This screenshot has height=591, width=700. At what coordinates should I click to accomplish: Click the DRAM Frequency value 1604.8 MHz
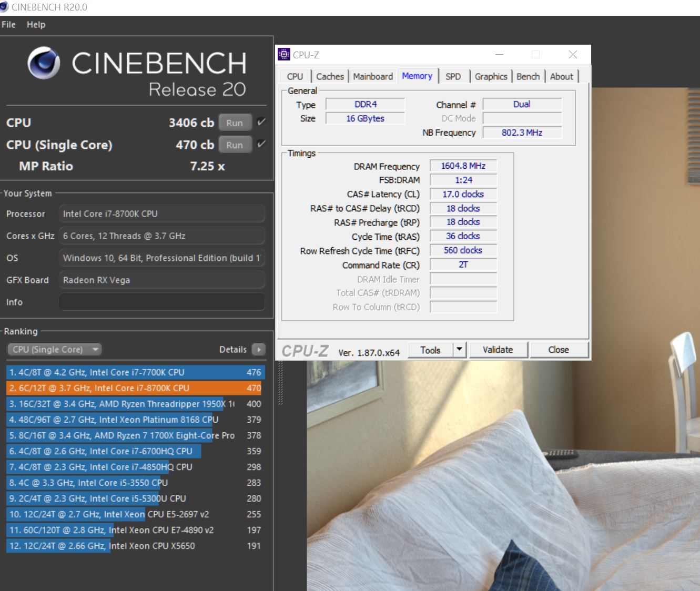click(x=463, y=166)
